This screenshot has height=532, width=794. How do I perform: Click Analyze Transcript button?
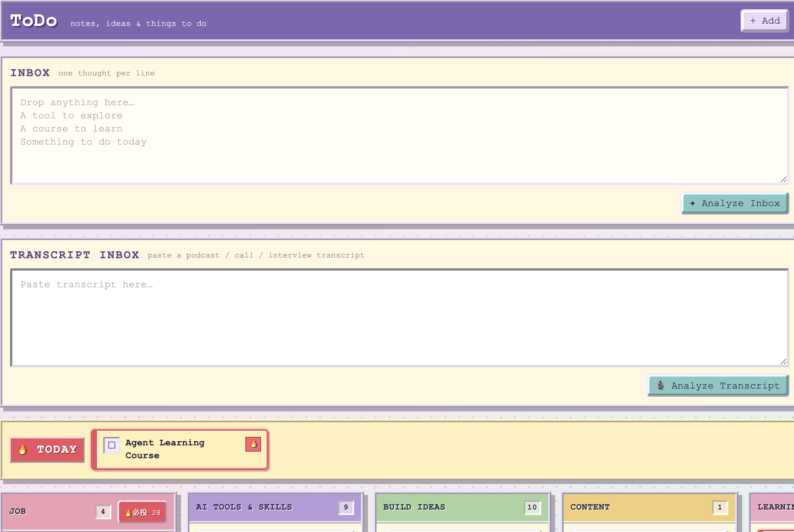(718, 385)
